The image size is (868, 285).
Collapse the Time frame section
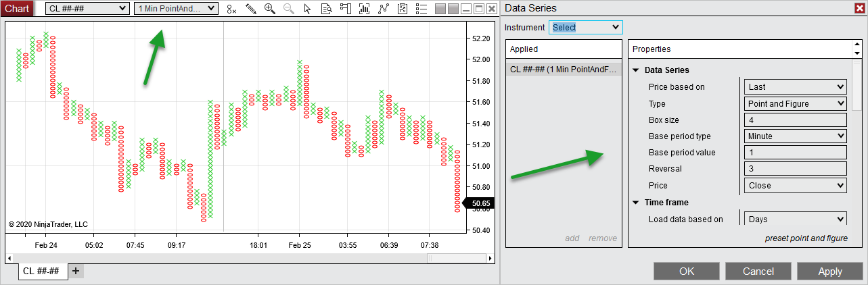tap(636, 203)
